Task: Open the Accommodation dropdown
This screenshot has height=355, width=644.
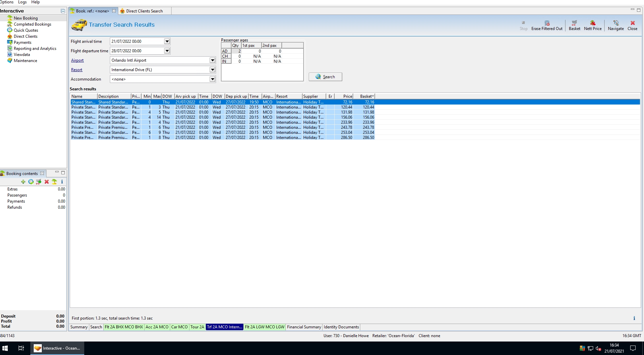Action: pyautogui.click(x=212, y=79)
